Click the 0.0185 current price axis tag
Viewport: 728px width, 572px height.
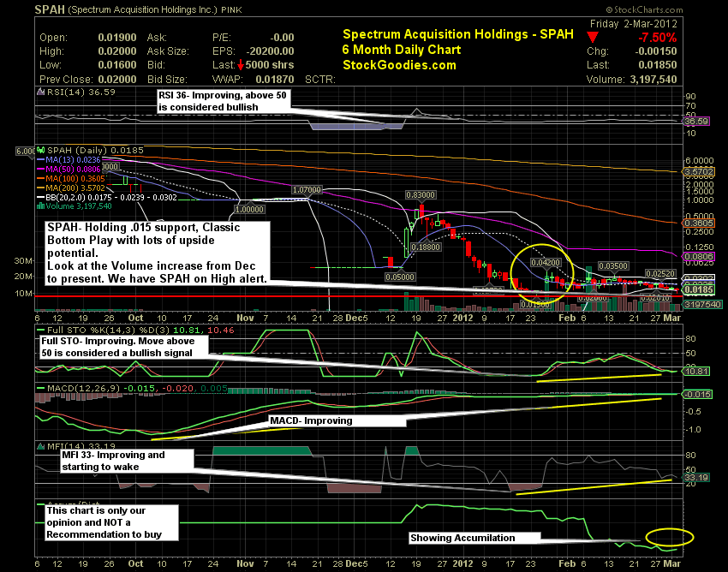pos(699,290)
